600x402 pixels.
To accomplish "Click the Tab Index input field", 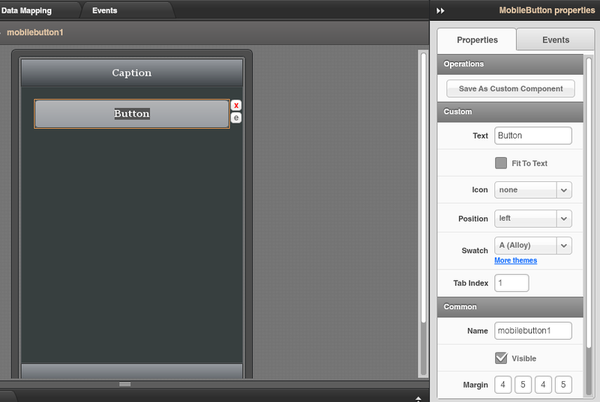I will 511,284.
